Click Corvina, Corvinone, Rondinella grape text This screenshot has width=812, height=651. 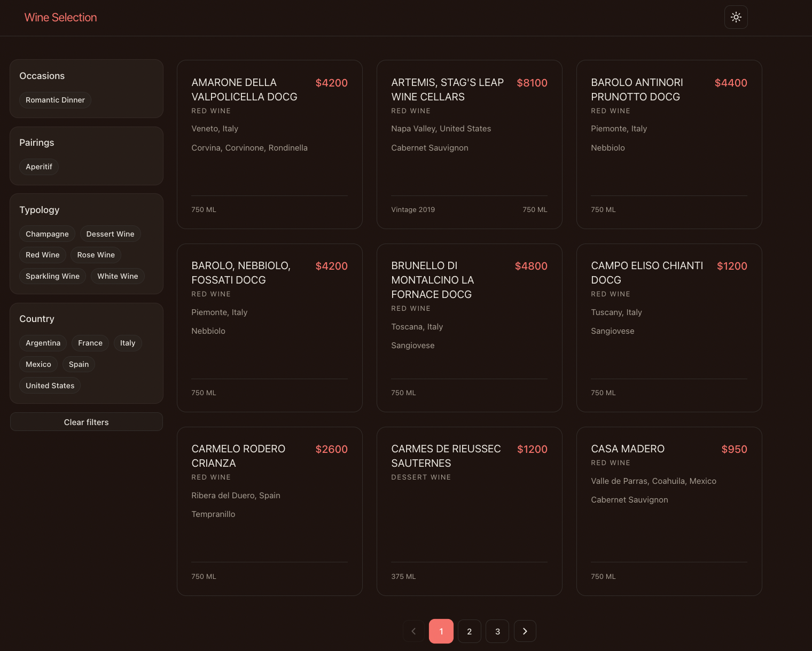coord(249,148)
